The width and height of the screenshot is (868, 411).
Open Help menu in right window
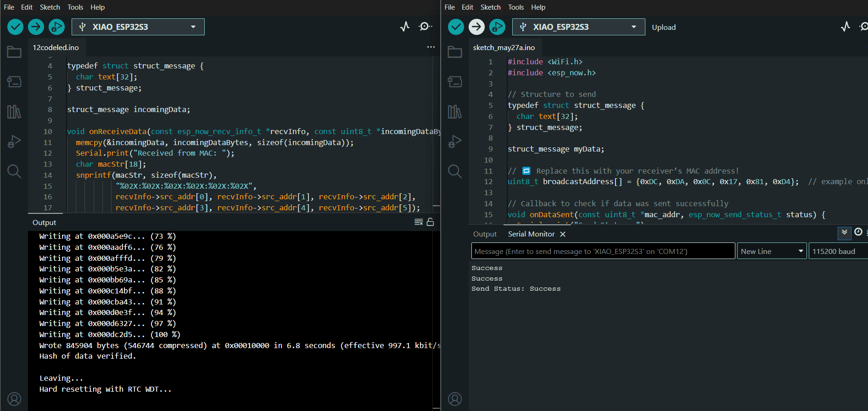pos(538,7)
